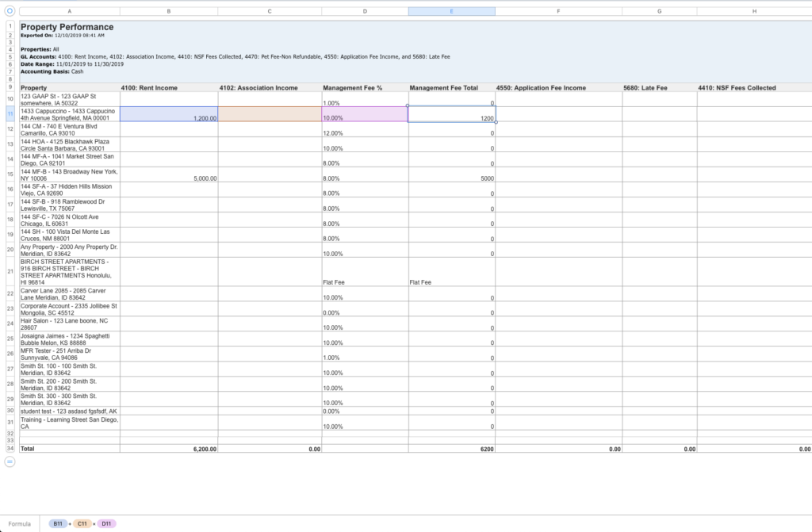Select the Carver Lane 2085 property cell

(x=70, y=294)
